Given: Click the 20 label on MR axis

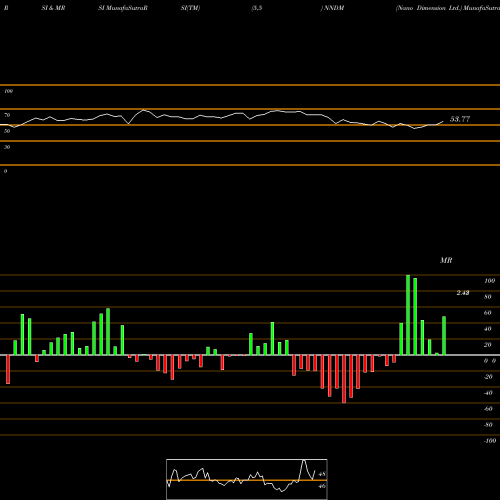Looking at the screenshot, I should click(488, 345).
